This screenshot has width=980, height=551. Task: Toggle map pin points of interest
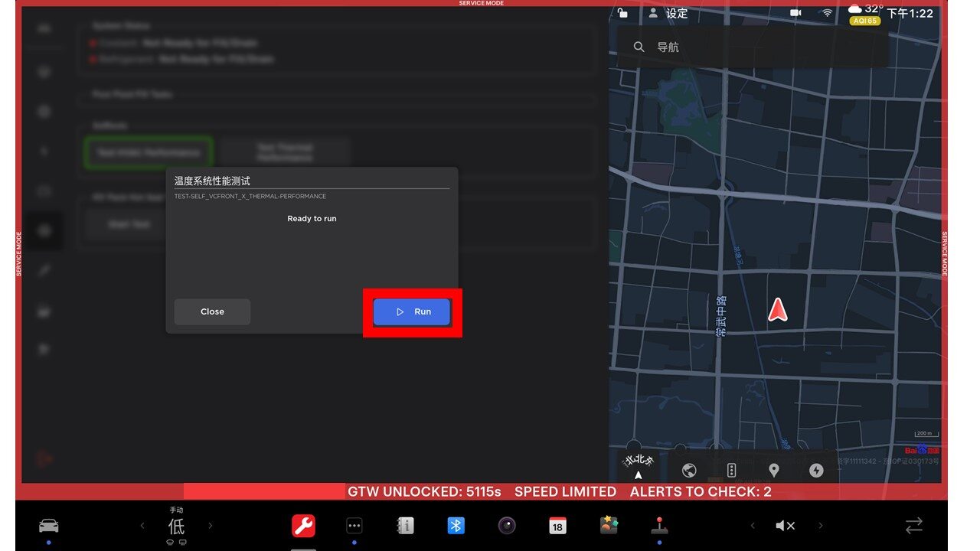pos(773,470)
